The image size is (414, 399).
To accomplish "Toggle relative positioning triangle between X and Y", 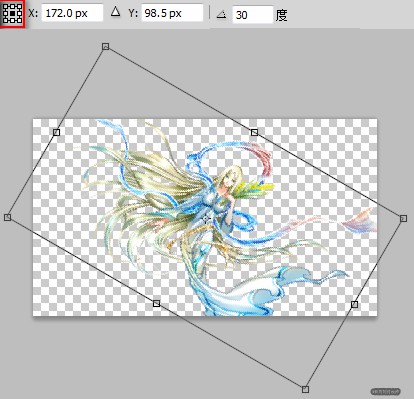I will [115, 12].
